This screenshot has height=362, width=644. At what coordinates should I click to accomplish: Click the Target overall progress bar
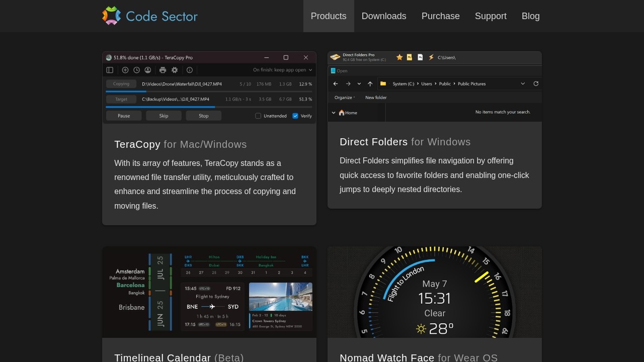coord(209,107)
